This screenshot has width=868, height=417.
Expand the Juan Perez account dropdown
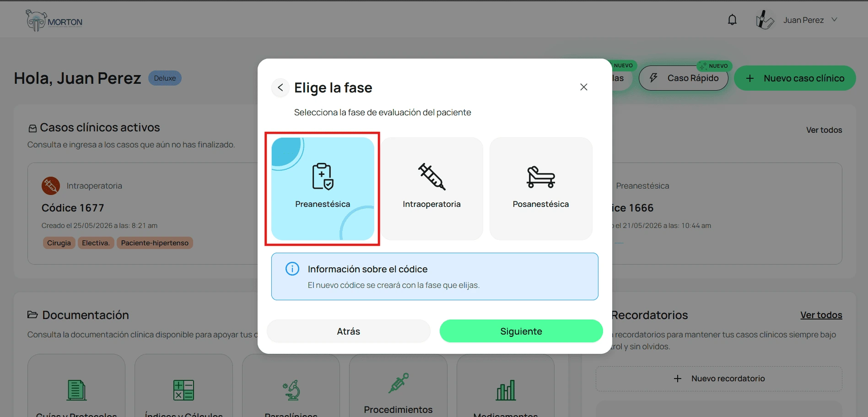point(835,20)
